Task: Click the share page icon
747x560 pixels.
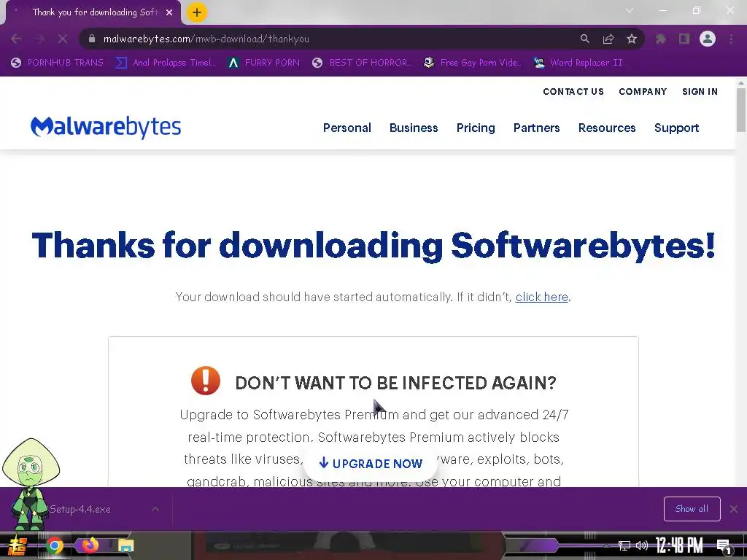Action: coord(608,39)
